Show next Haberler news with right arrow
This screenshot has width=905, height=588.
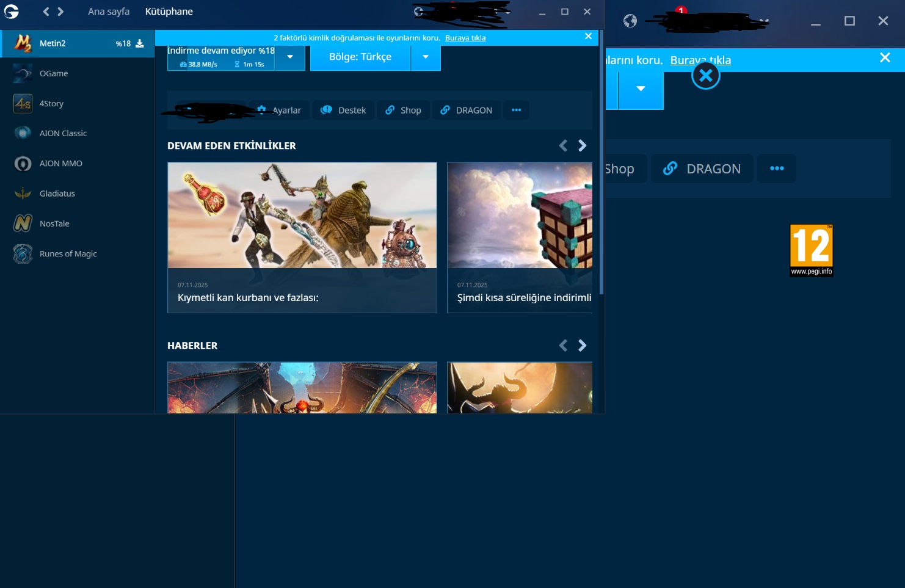pyautogui.click(x=582, y=346)
